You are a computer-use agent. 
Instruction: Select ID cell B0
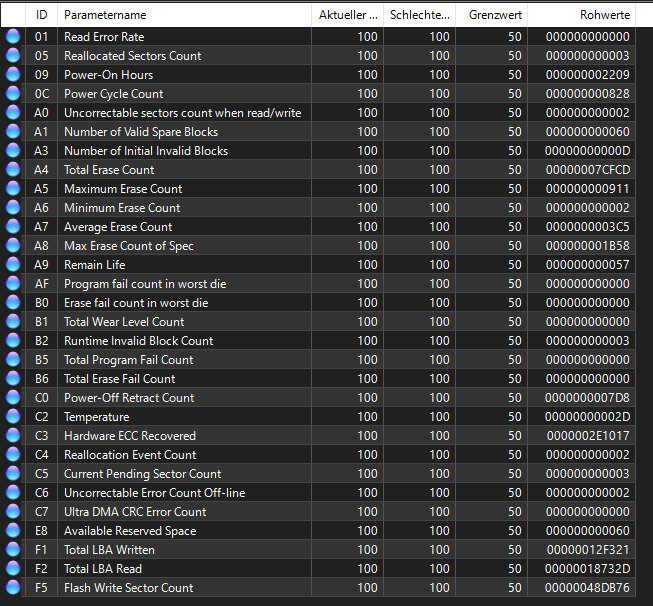tap(42, 302)
